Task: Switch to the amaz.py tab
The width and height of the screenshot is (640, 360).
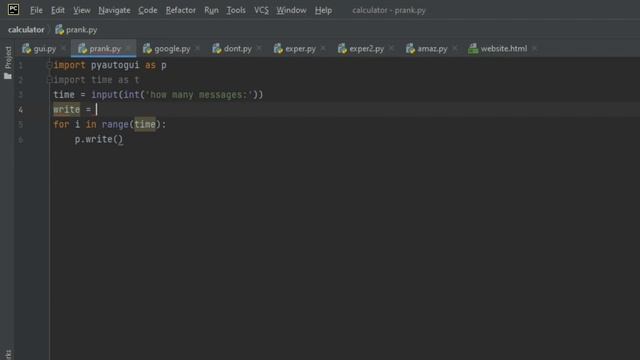Action: (432, 49)
